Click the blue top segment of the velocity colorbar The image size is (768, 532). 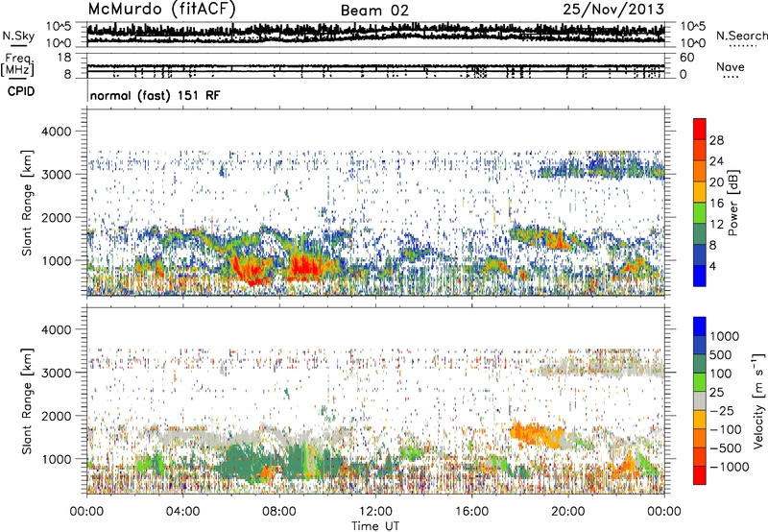tap(700, 326)
